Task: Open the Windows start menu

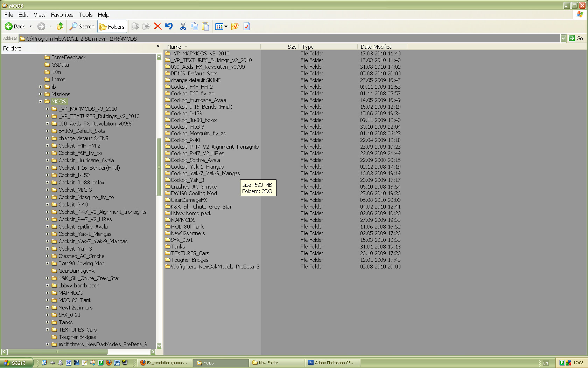Action: coord(16,363)
